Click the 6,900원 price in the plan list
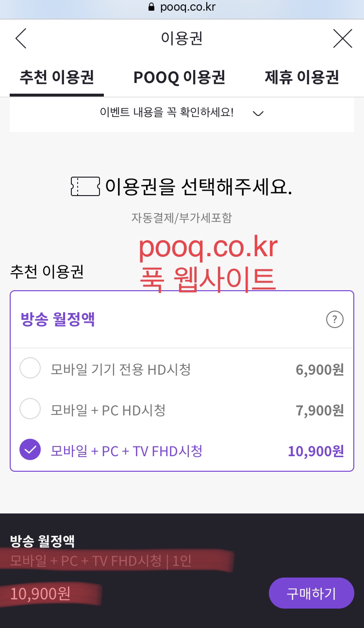The height and width of the screenshot is (628, 364). point(319,370)
